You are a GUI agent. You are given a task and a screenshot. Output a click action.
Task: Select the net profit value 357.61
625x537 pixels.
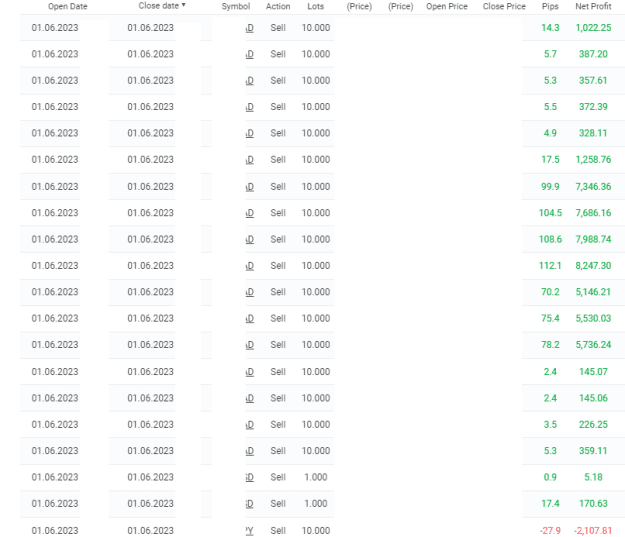click(x=593, y=81)
